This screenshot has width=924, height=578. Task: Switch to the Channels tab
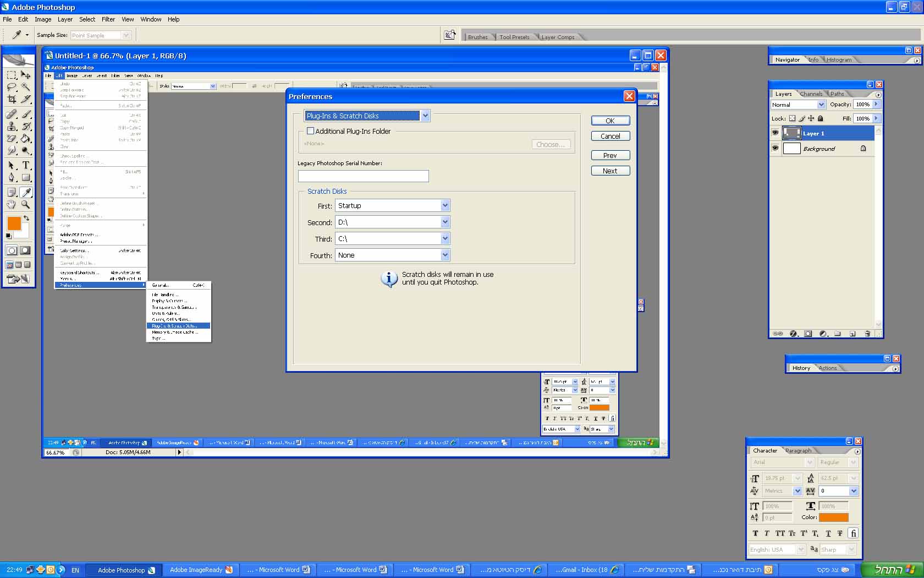(811, 94)
